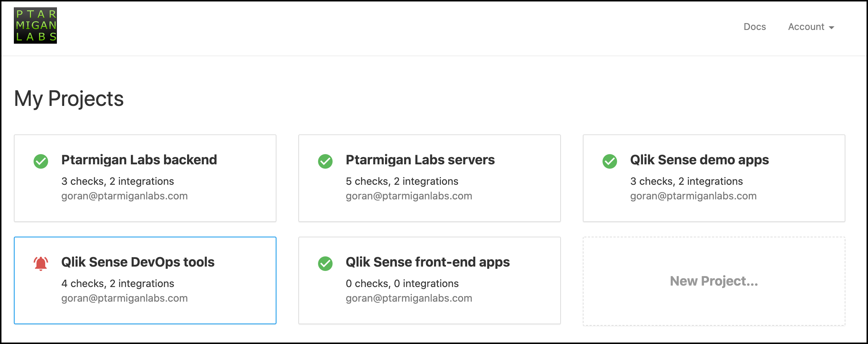Open the Account menu
The height and width of the screenshot is (344, 868).
click(811, 27)
